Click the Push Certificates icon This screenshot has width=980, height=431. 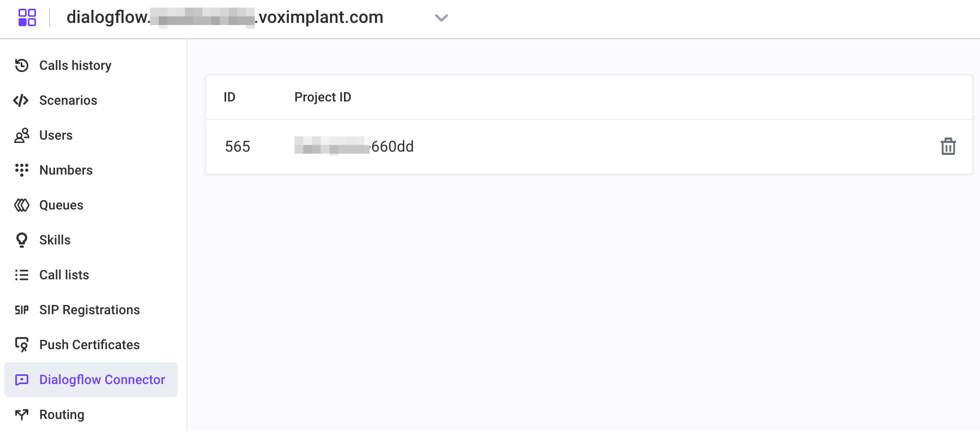click(22, 345)
